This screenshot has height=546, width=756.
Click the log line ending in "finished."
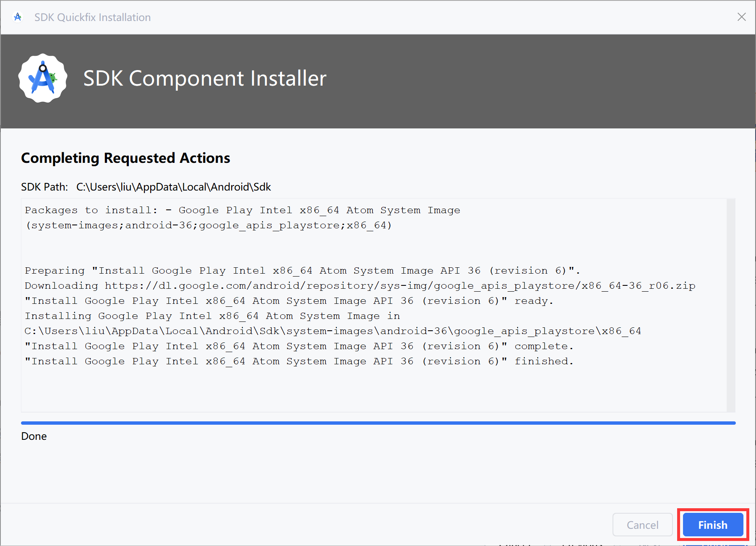(299, 361)
